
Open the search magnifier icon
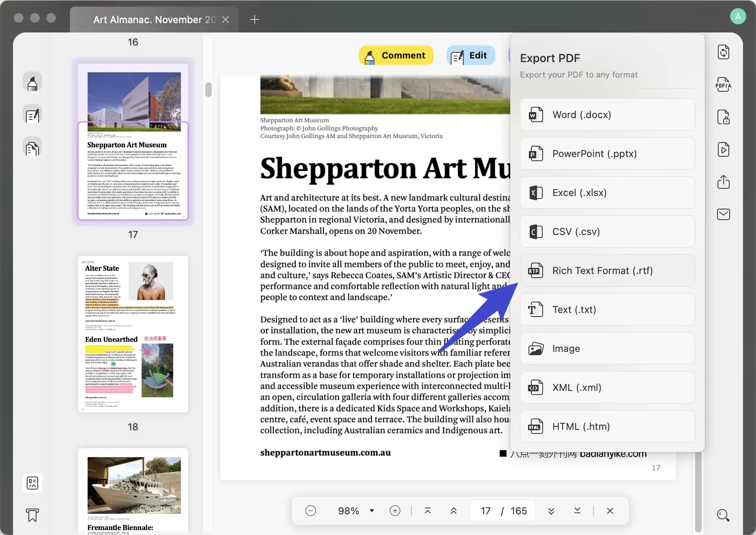click(723, 516)
